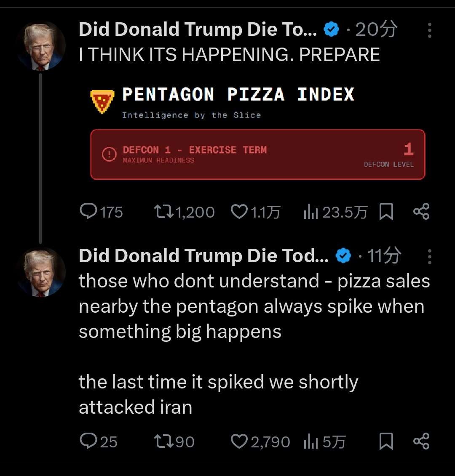Like the second post with 2,790 likes
Image resolution: width=455 pixels, height=476 pixels.
239,441
